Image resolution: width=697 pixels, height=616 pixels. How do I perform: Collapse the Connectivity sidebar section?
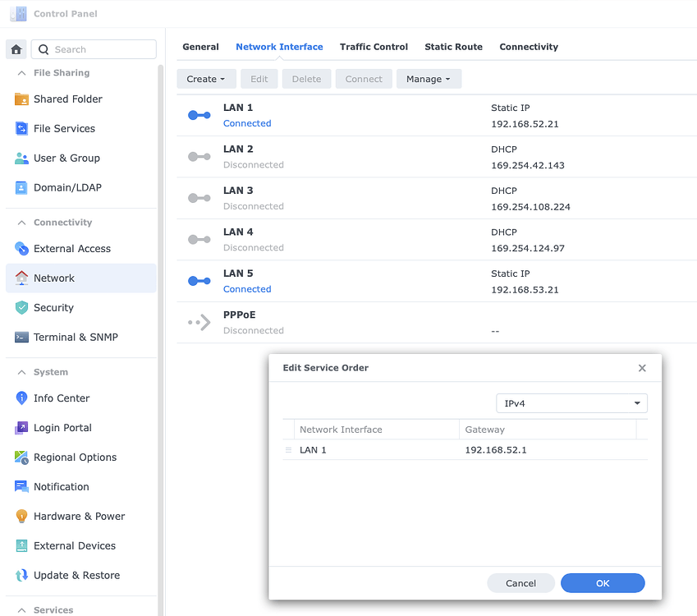click(x=21, y=223)
